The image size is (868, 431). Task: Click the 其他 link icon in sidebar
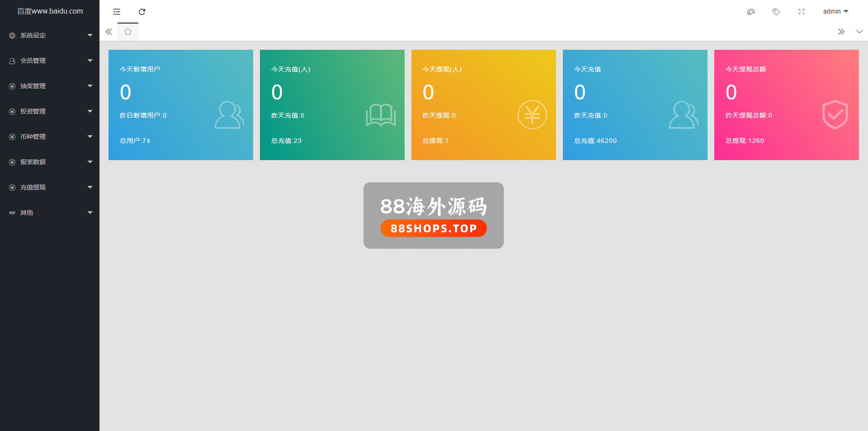tap(12, 213)
